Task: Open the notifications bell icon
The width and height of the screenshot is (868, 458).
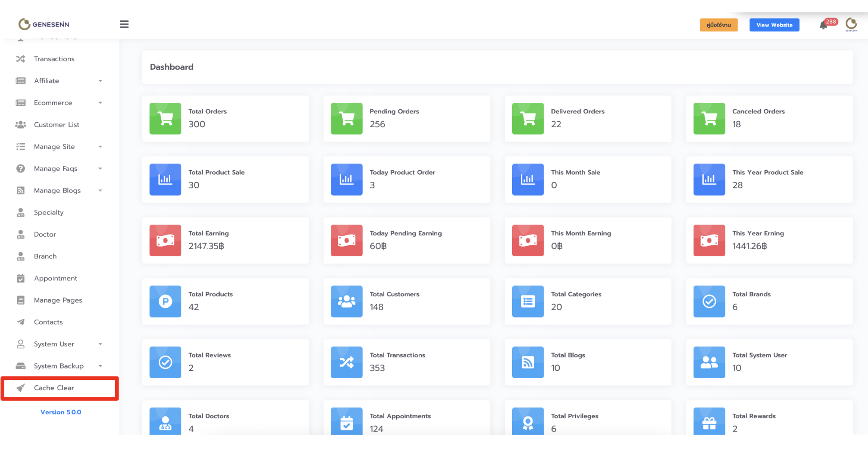Action: point(823,25)
